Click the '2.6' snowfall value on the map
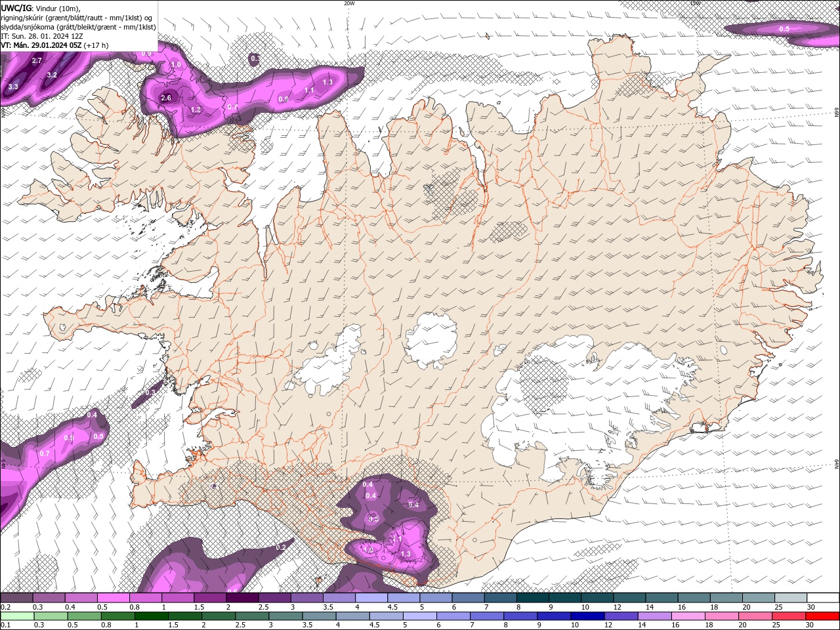Screen dimensions: 840x630 [166, 98]
